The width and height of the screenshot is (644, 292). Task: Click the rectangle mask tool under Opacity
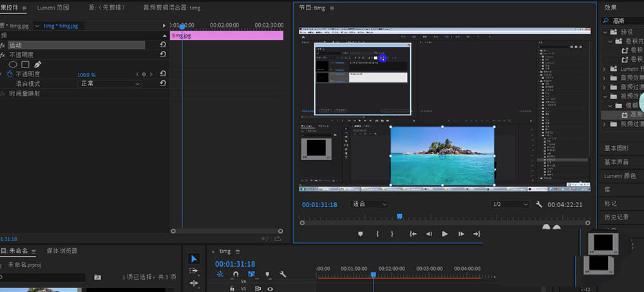pos(25,64)
